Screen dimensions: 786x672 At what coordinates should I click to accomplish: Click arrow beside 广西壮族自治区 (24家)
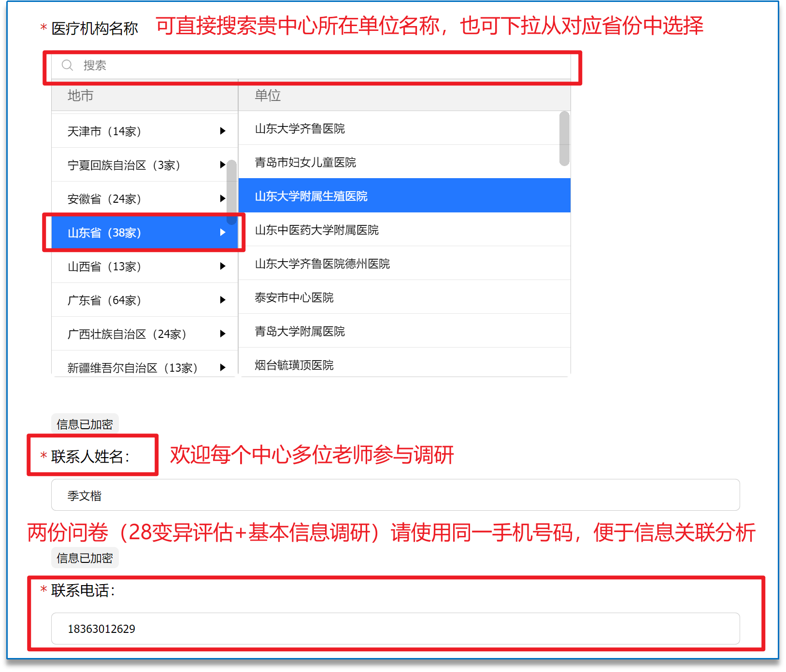222,334
